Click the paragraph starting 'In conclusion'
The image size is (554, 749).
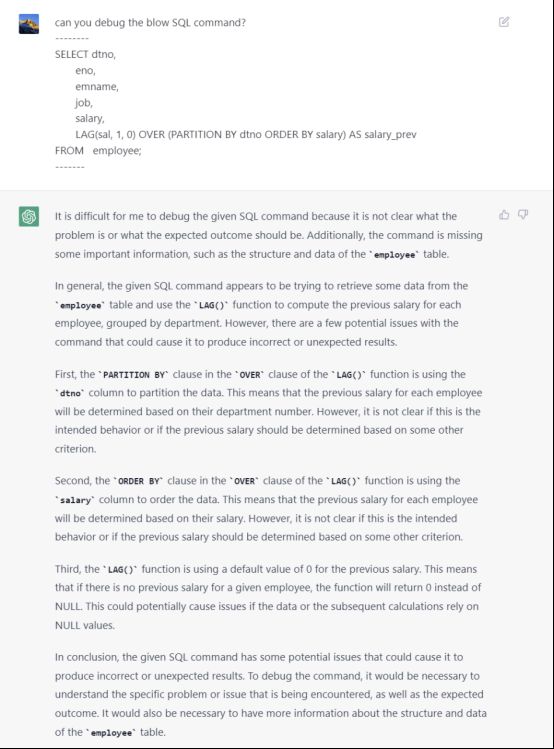(x=270, y=695)
